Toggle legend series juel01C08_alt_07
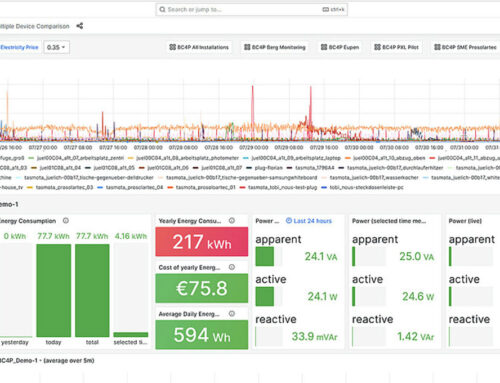This screenshot has height=383, width=500. tap(222, 168)
